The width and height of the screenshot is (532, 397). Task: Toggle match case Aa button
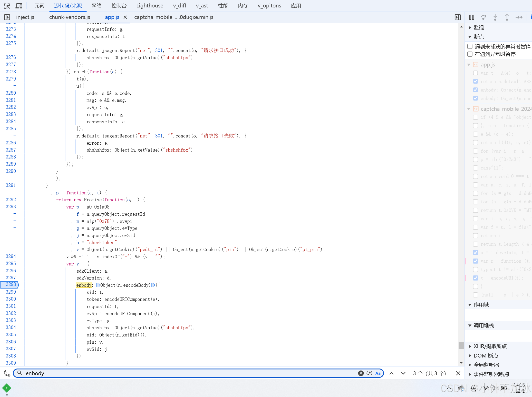click(x=378, y=373)
